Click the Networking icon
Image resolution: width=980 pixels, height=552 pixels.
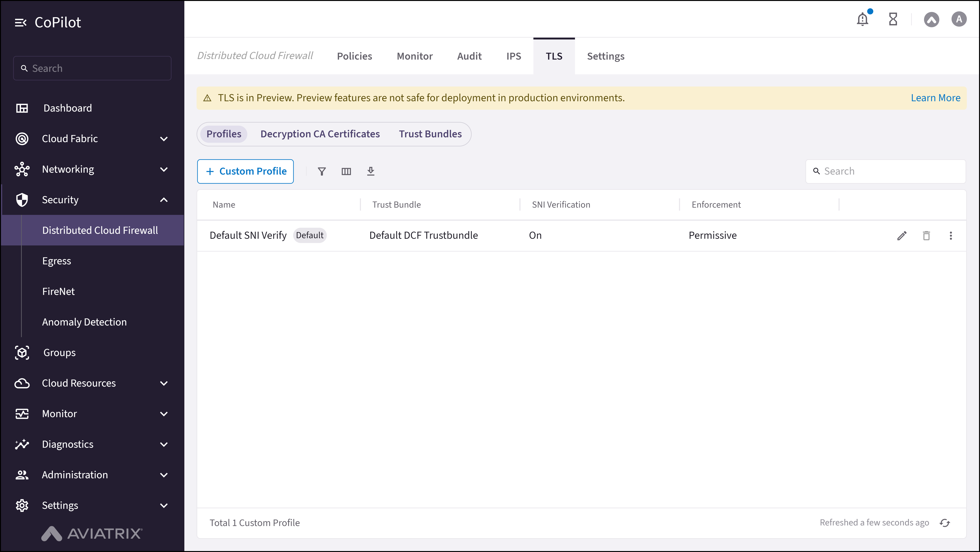tap(22, 169)
